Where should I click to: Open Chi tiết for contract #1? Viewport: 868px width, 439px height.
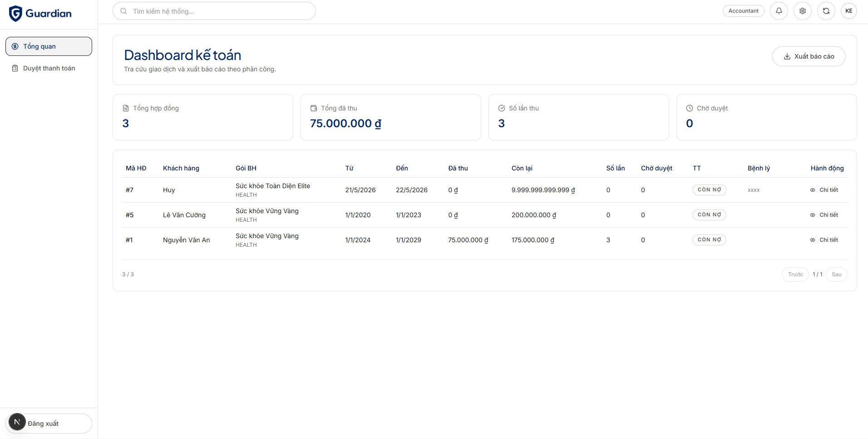[824, 240]
